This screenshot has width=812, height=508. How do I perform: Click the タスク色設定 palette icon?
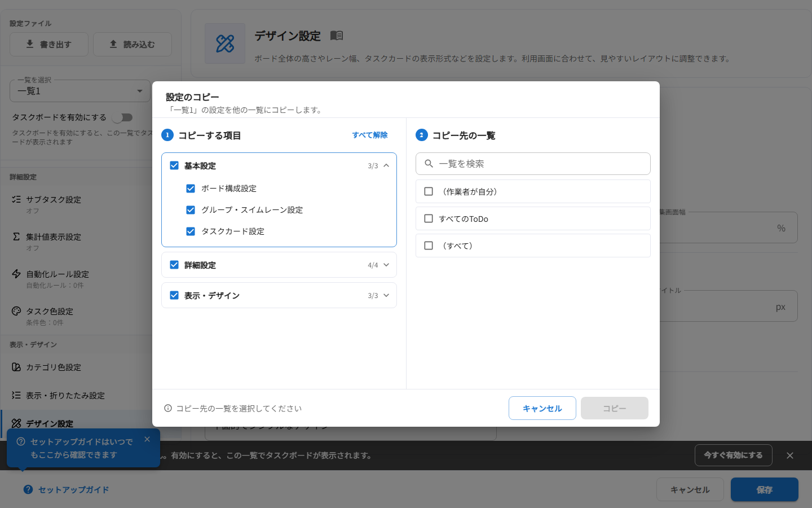[x=16, y=311]
